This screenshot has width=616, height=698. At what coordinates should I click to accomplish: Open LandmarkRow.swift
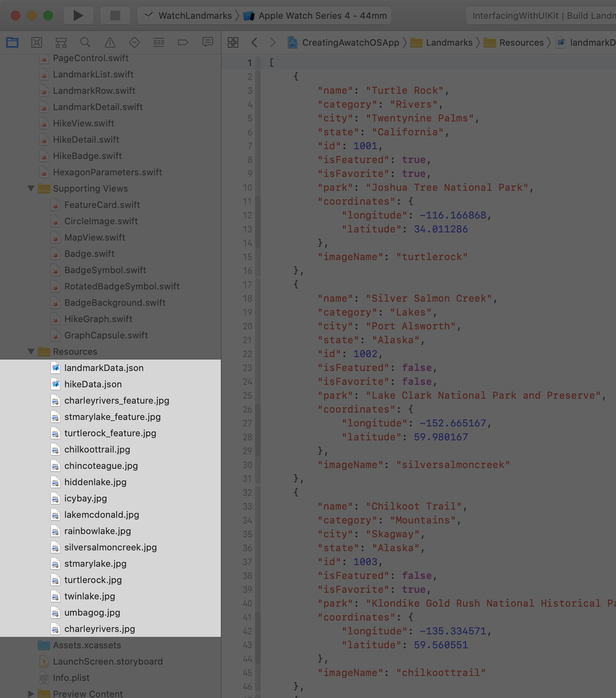click(94, 91)
